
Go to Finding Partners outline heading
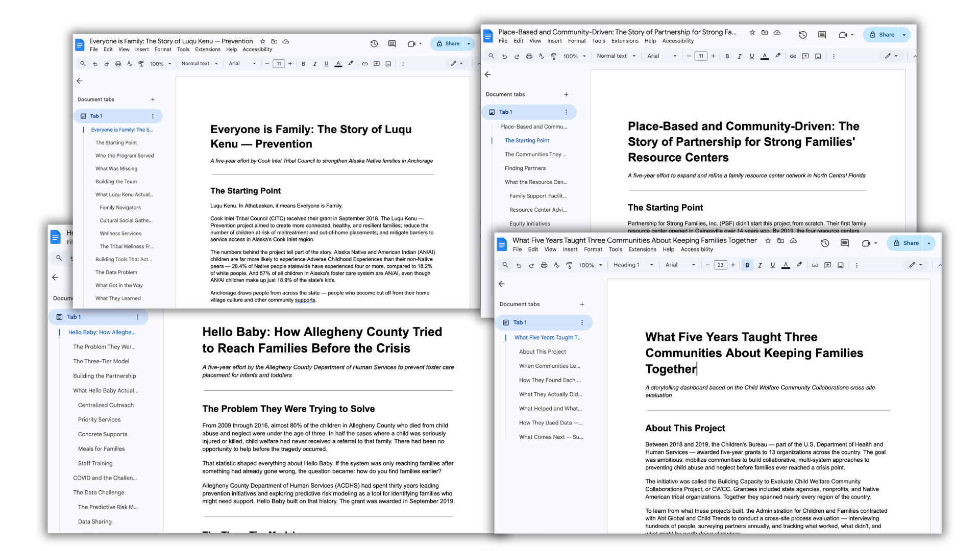point(525,168)
